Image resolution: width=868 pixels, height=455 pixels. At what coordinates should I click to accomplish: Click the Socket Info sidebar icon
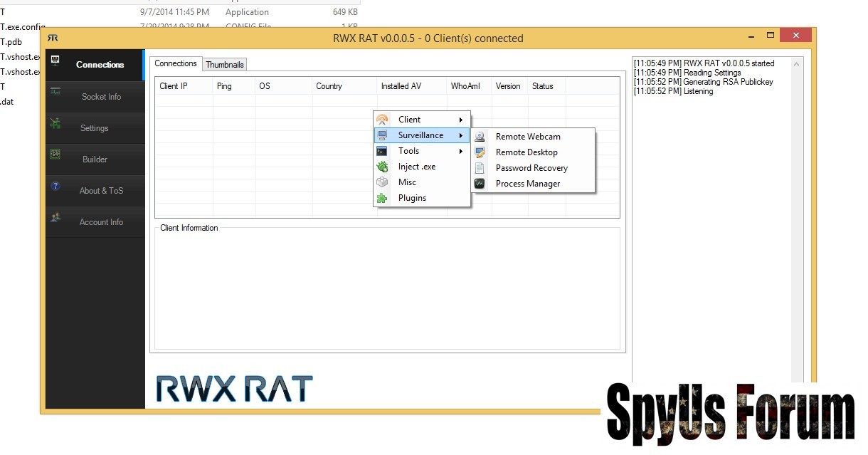(55, 91)
